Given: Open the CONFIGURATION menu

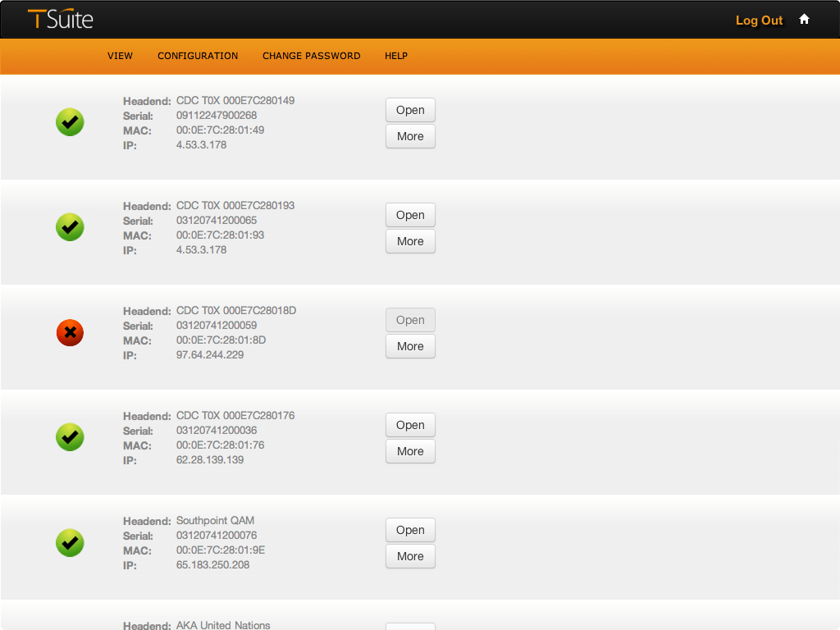Looking at the screenshot, I should click(x=198, y=56).
